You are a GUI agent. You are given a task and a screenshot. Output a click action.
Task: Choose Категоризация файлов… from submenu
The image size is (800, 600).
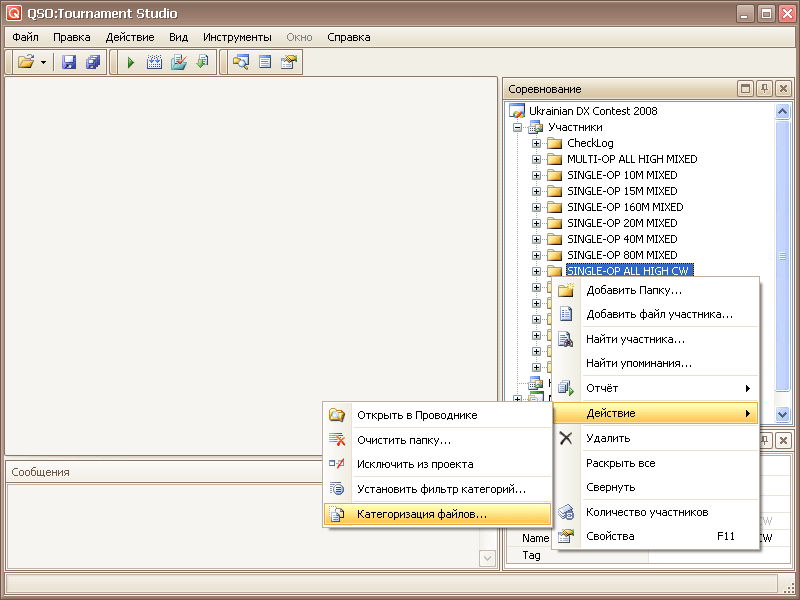[421, 514]
